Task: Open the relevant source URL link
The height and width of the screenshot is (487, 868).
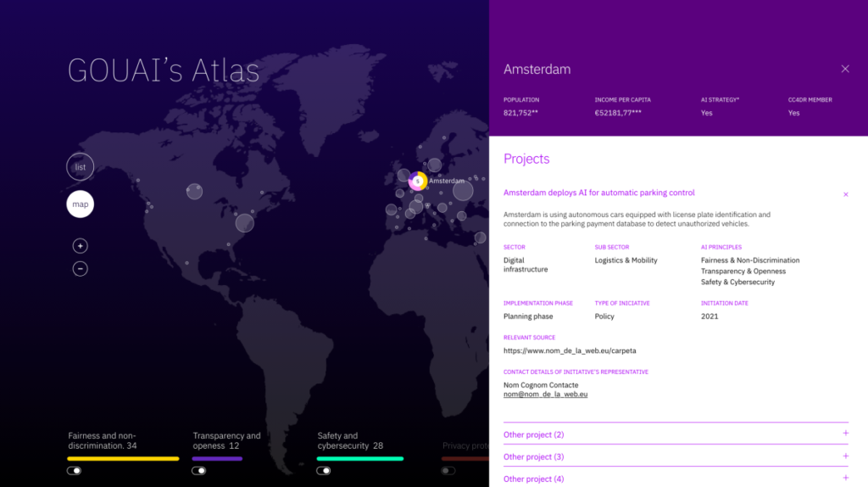Action: click(x=570, y=350)
